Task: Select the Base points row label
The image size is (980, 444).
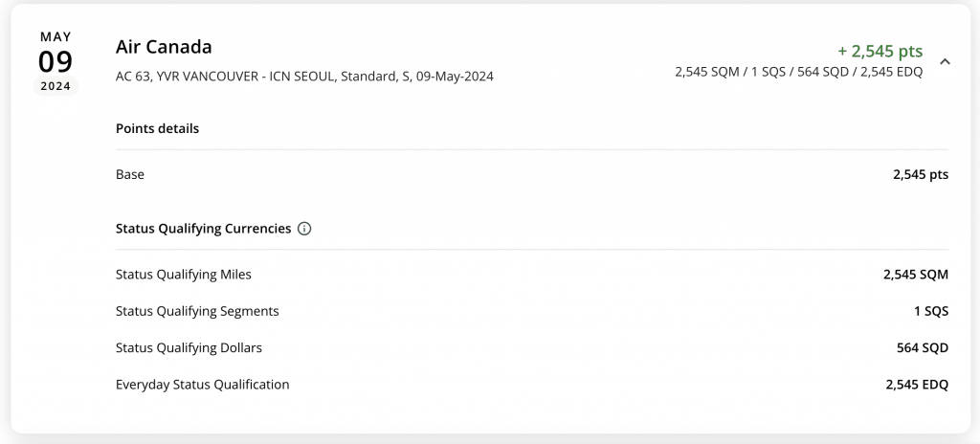Action: 130,174
